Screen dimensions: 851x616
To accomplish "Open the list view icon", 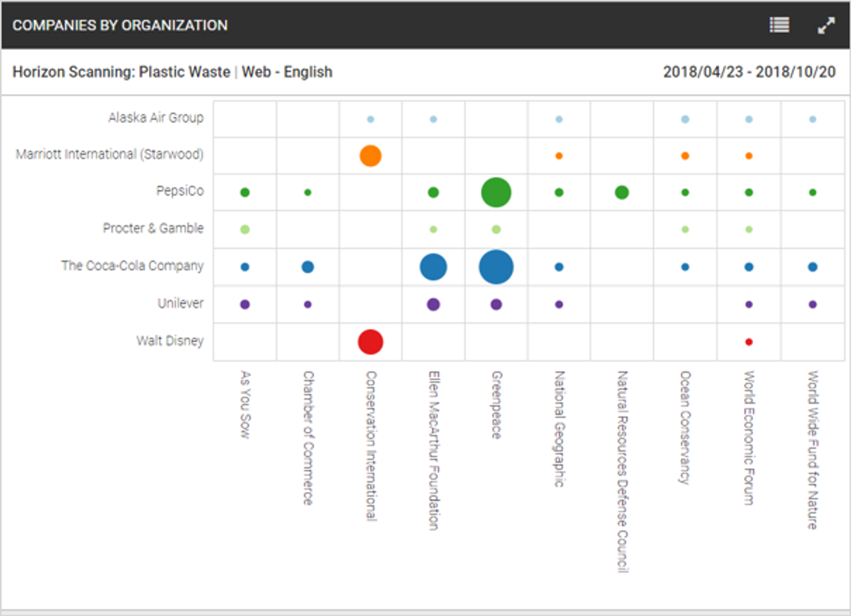I will click(779, 25).
